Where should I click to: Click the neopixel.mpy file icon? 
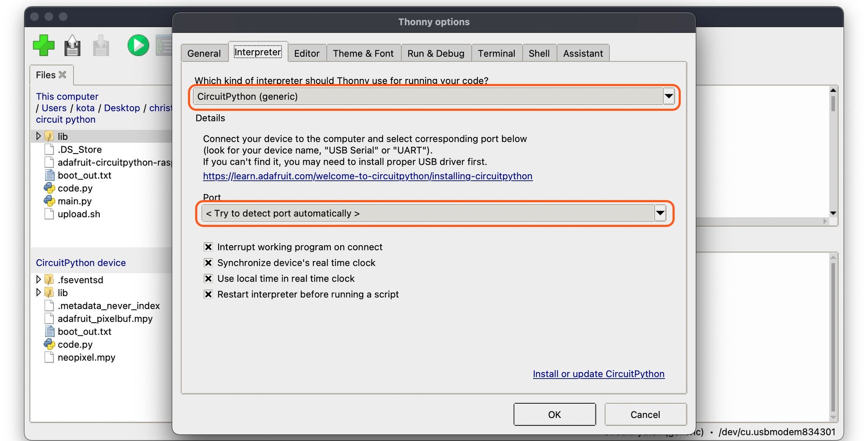click(x=49, y=357)
